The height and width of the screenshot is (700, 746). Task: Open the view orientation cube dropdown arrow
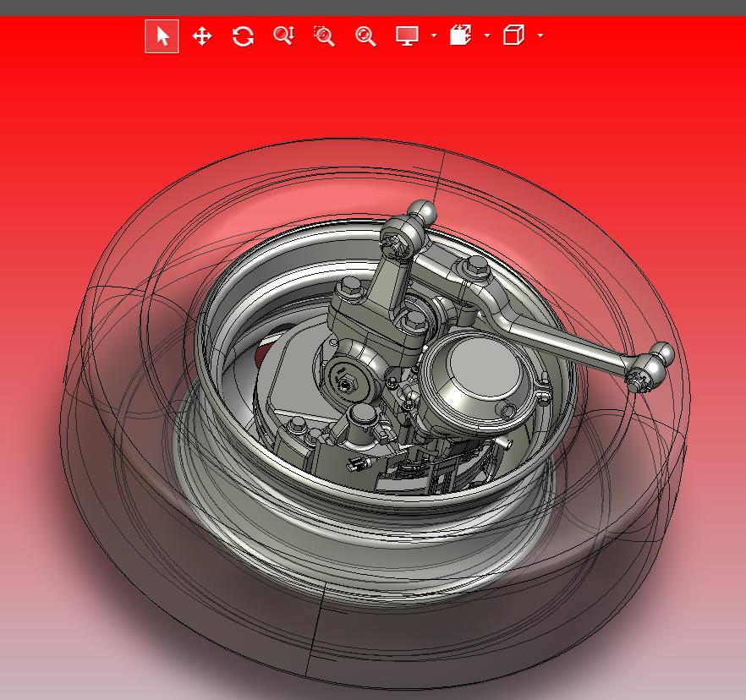click(x=540, y=36)
